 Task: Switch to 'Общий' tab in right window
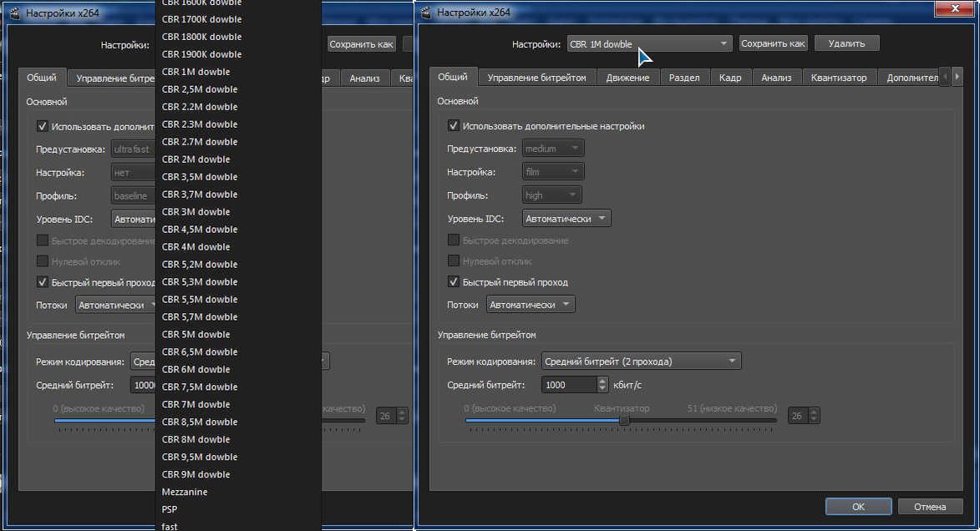pyautogui.click(x=453, y=77)
